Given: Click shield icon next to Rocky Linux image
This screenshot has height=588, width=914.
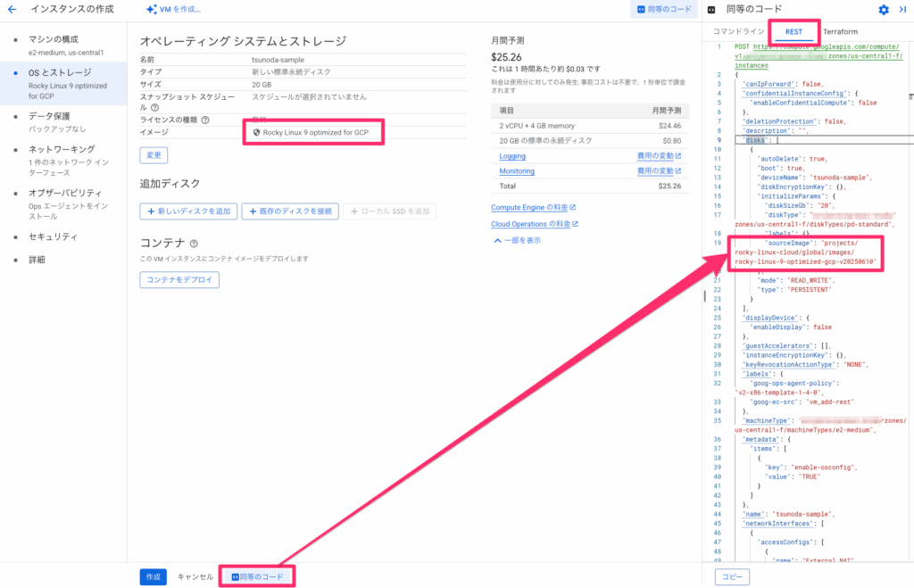Looking at the screenshot, I should [256, 133].
